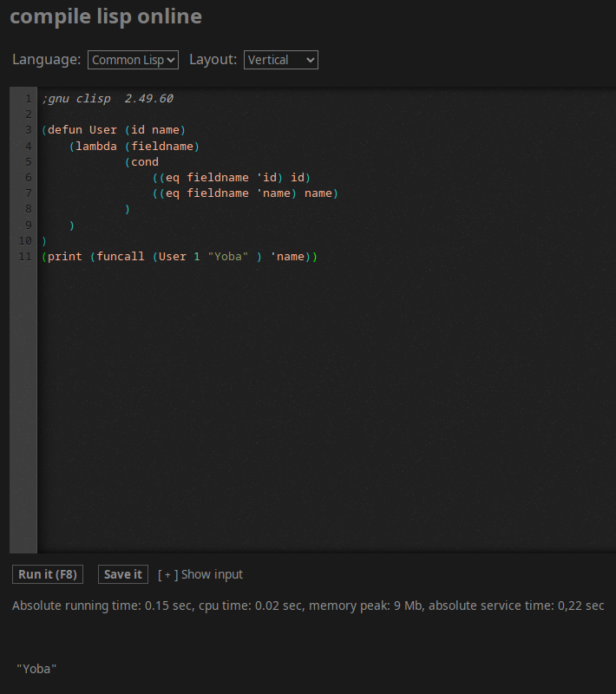Viewport: 616px width, 694px height.
Task: Click line number 5 in the gutter
Action: tap(29, 162)
